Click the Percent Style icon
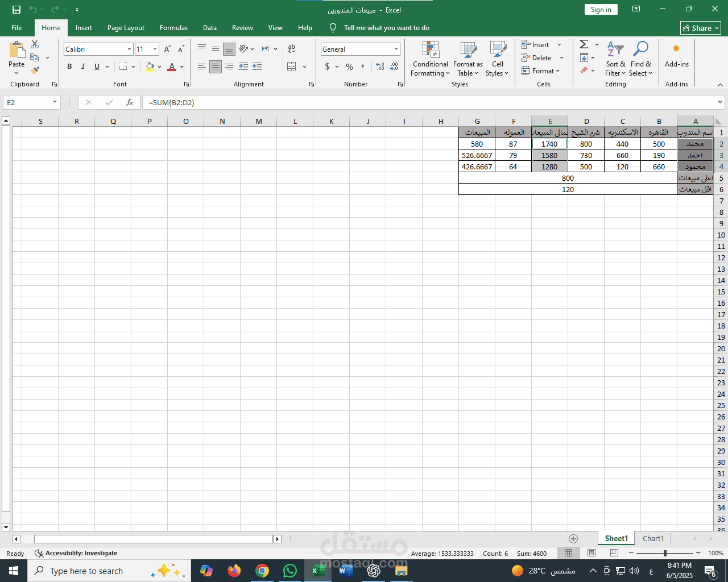The width and height of the screenshot is (728, 582). click(x=349, y=66)
